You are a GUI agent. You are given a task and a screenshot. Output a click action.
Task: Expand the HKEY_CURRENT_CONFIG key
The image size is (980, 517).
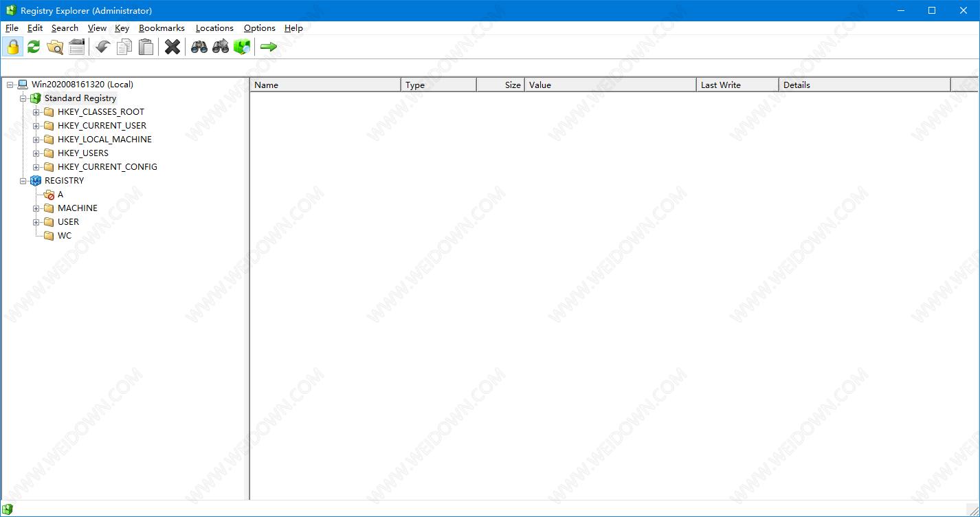point(36,167)
